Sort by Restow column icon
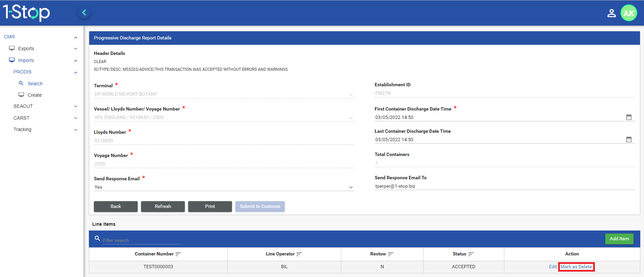Screen dimensions: 644x277 [x=391, y=254]
